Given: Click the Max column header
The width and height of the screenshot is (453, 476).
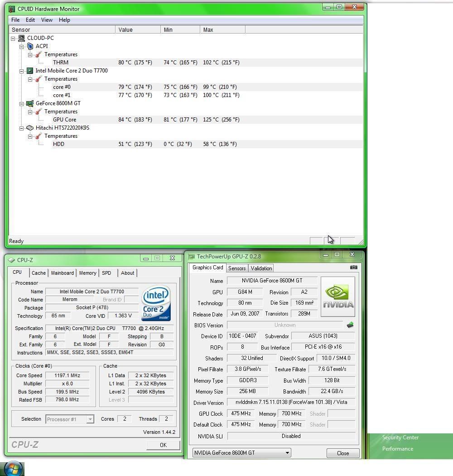Looking at the screenshot, I should click(x=222, y=30).
